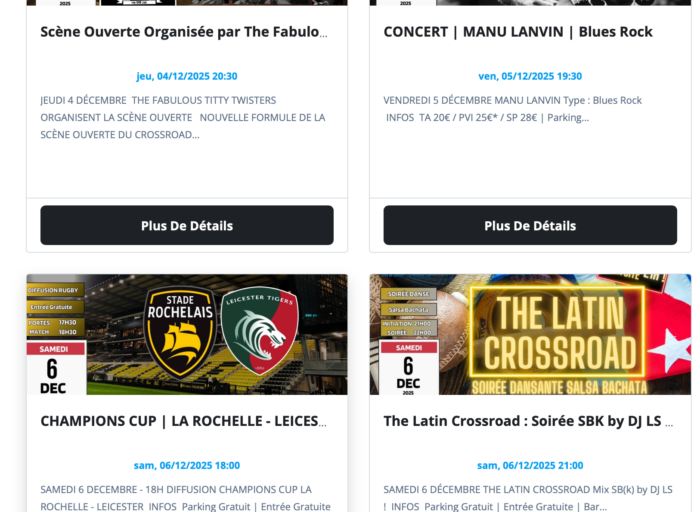700x512 pixels.
Task: Click the Scène Ouverte description text
Action: click(183, 117)
